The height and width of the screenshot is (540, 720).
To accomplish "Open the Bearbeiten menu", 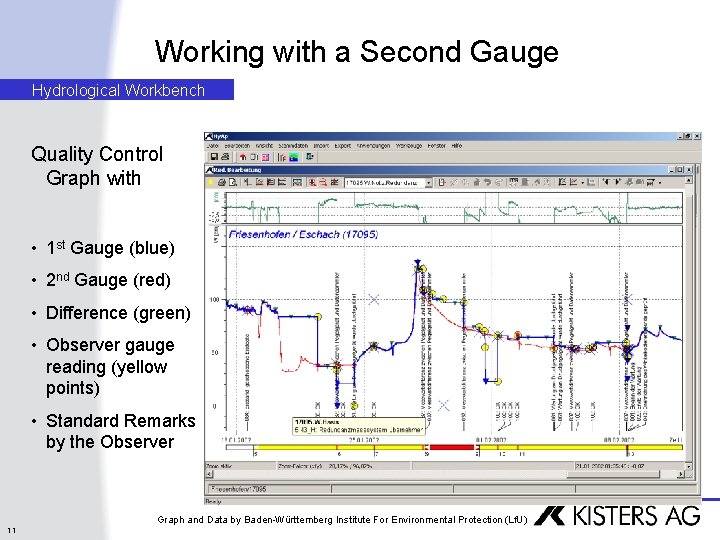I will pyautogui.click(x=237, y=146).
